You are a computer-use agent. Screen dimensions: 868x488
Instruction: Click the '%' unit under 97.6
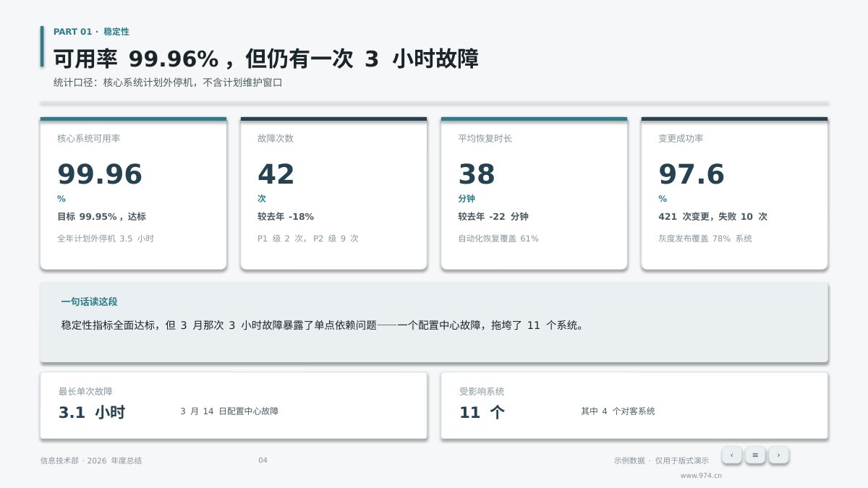pyautogui.click(x=663, y=199)
